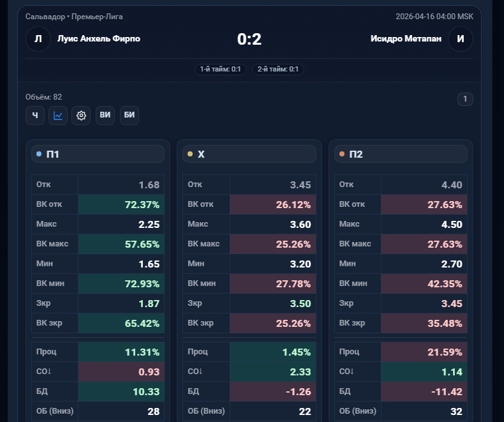Click П2 СО↓ value 1.14
504x422 pixels.
tap(452, 372)
